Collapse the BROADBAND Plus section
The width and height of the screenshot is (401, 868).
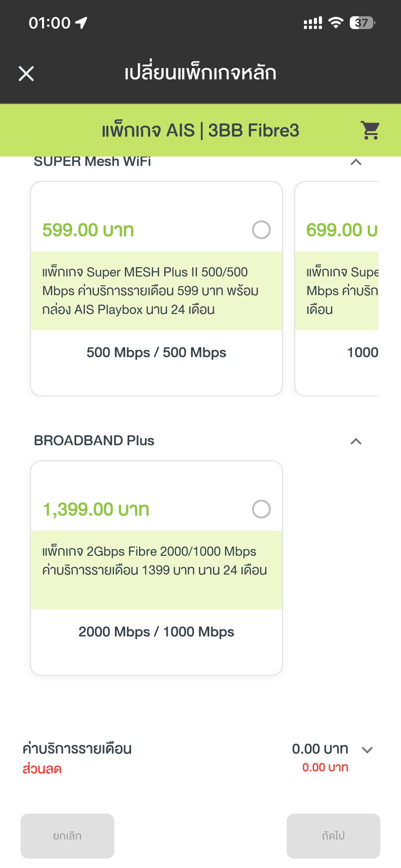[356, 441]
